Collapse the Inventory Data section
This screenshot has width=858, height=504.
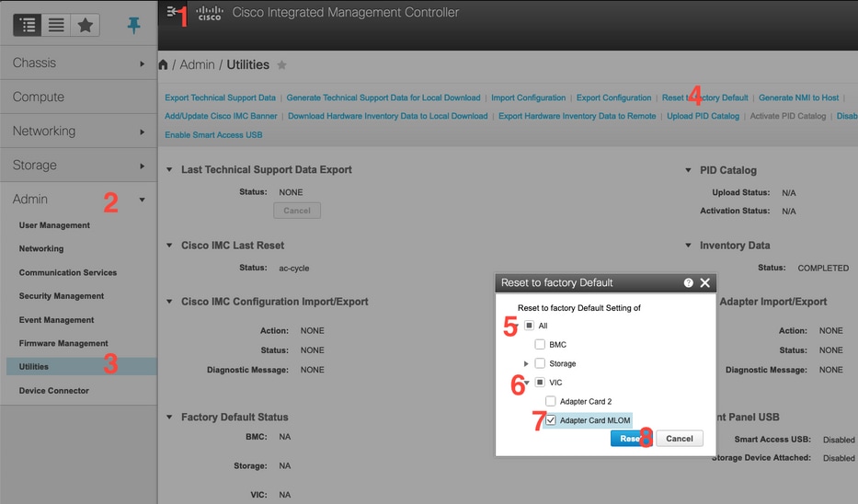pos(688,246)
